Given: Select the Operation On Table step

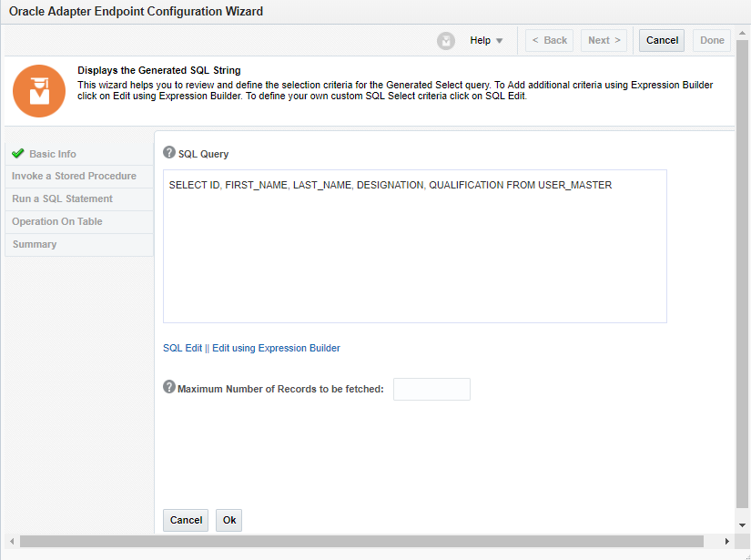Looking at the screenshot, I should point(58,221).
